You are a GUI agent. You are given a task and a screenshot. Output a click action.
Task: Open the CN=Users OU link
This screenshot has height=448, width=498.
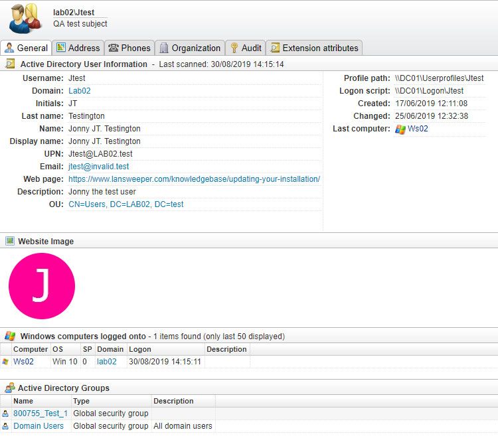coord(125,204)
